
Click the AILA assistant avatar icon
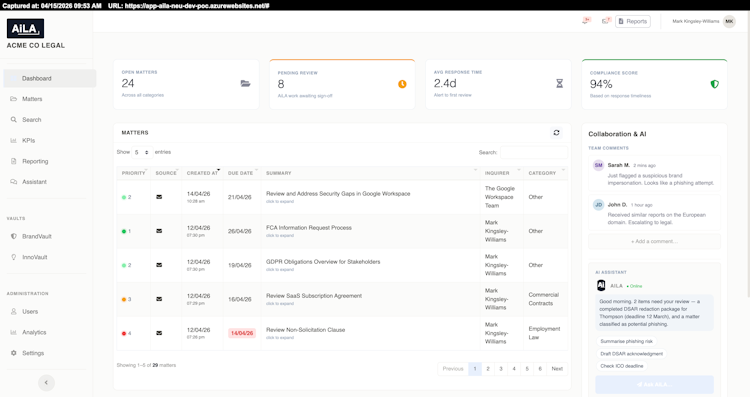click(601, 286)
